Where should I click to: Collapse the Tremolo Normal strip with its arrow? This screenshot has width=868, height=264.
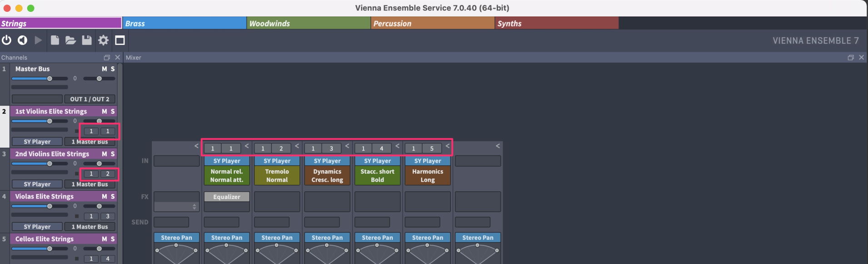[297, 146]
